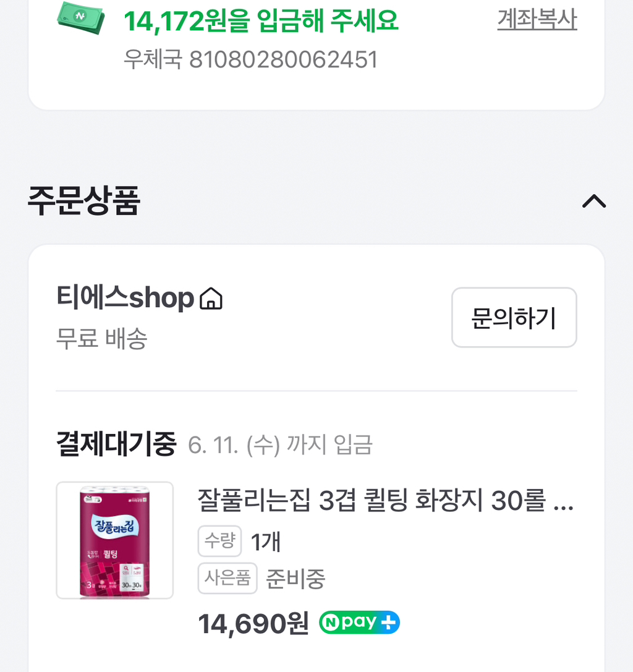This screenshot has width=633, height=672.
Task: Click the home icon beside 티에스shop
Action: (211, 299)
